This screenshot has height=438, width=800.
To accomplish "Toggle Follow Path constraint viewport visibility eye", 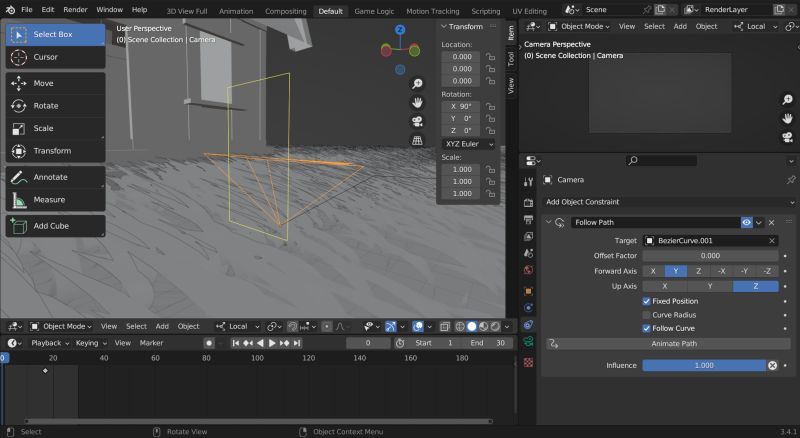I will (x=746, y=223).
